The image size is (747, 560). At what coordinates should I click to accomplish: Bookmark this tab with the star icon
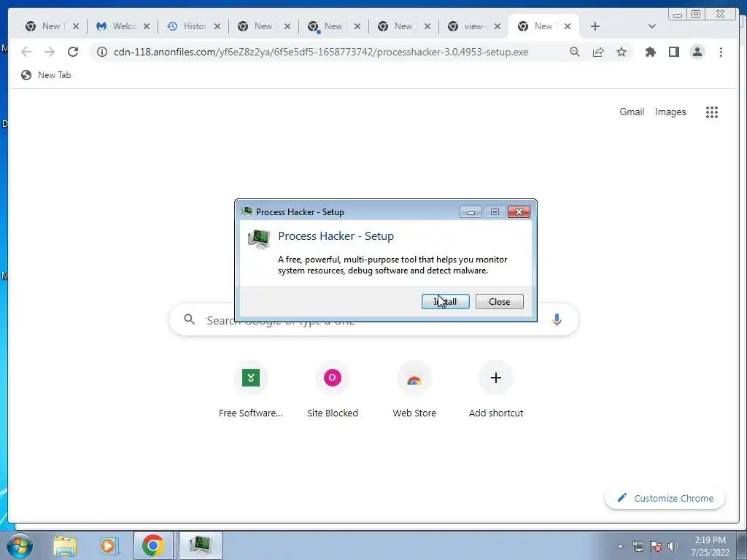pos(622,52)
